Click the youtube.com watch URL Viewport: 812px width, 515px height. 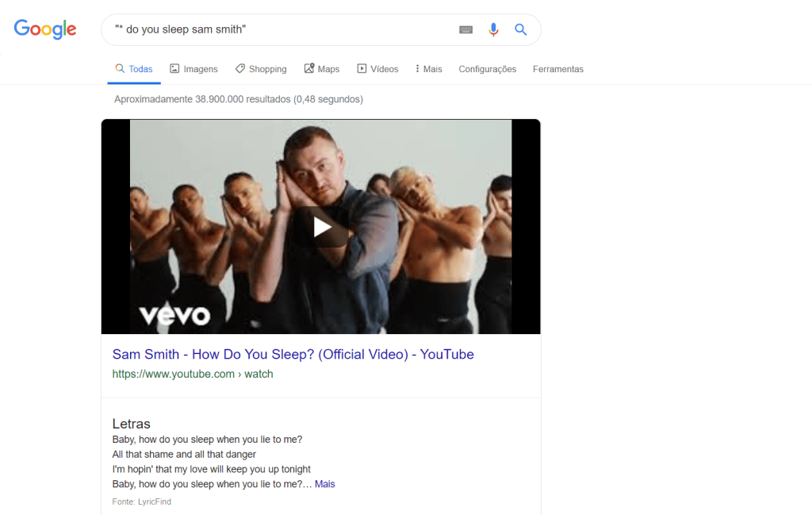tap(193, 374)
